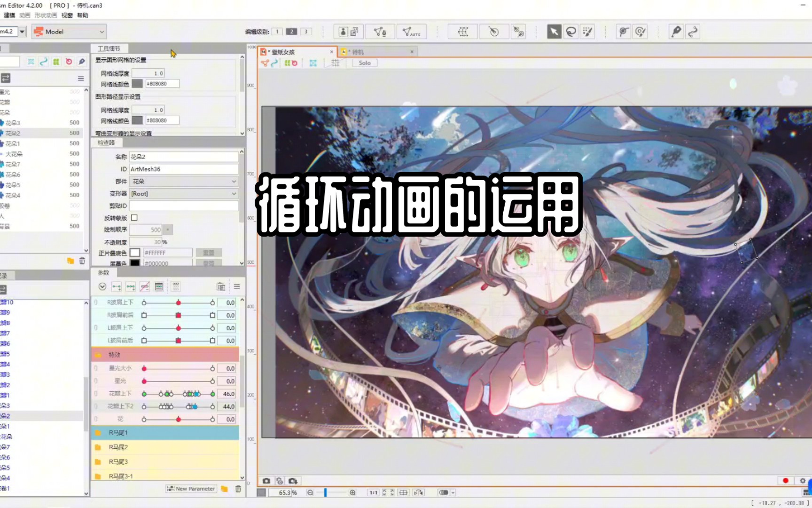Create a warp deformer from toolbar

click(x=463, y=32)
